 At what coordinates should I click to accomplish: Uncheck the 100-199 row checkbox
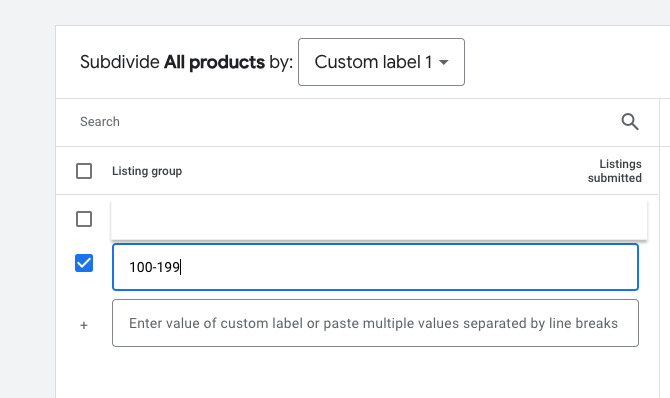[x=84, y=263]
